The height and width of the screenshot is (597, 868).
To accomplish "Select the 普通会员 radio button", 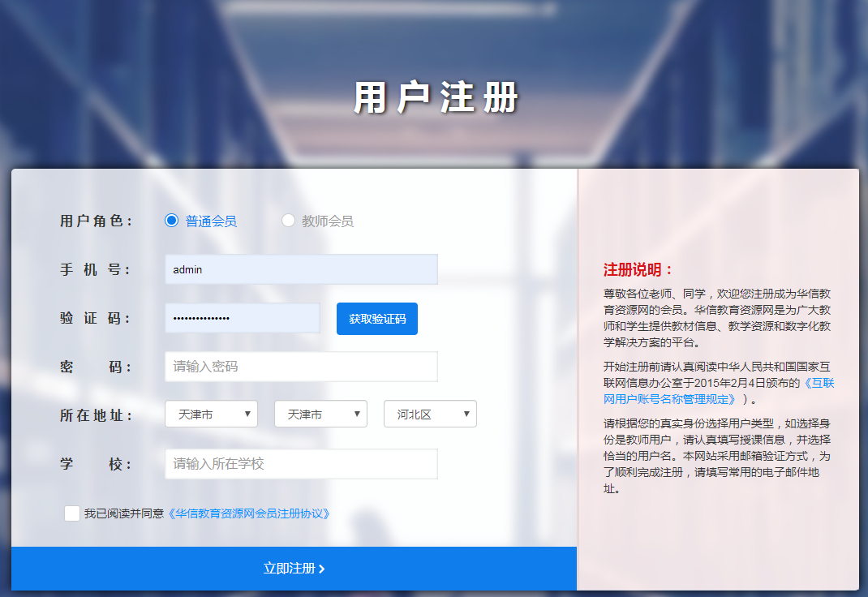I will (x=171, y=221).
